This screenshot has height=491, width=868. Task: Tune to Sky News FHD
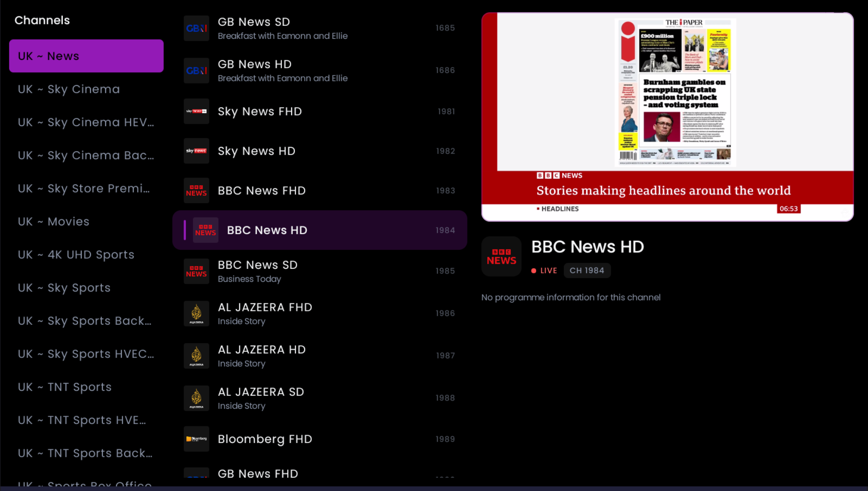coord(320,111)
